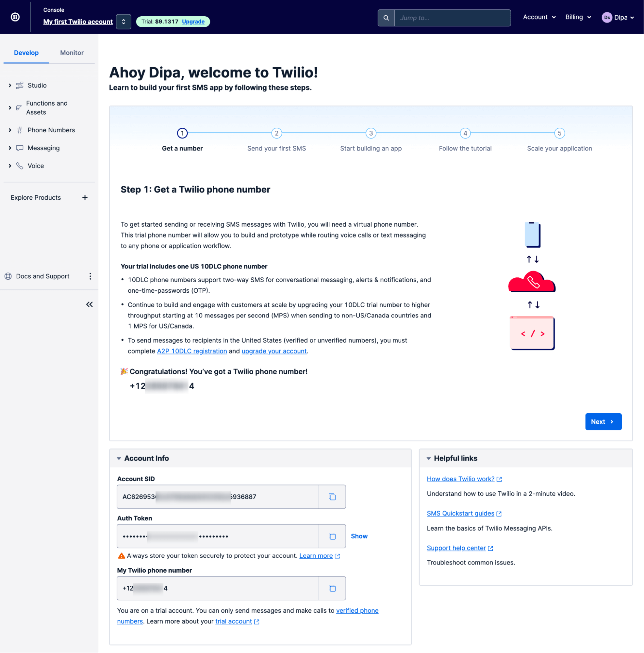The width and height of the screenshot is (644, 653).
Task: Switch to the Monitor tab
Action: click(x=71, y=53)
